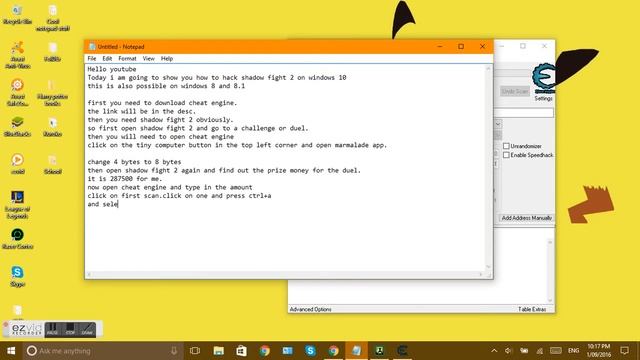Open Skype from the taskbar
The image size is (640, 360).
pyautogui.click(x=310, y=351)
